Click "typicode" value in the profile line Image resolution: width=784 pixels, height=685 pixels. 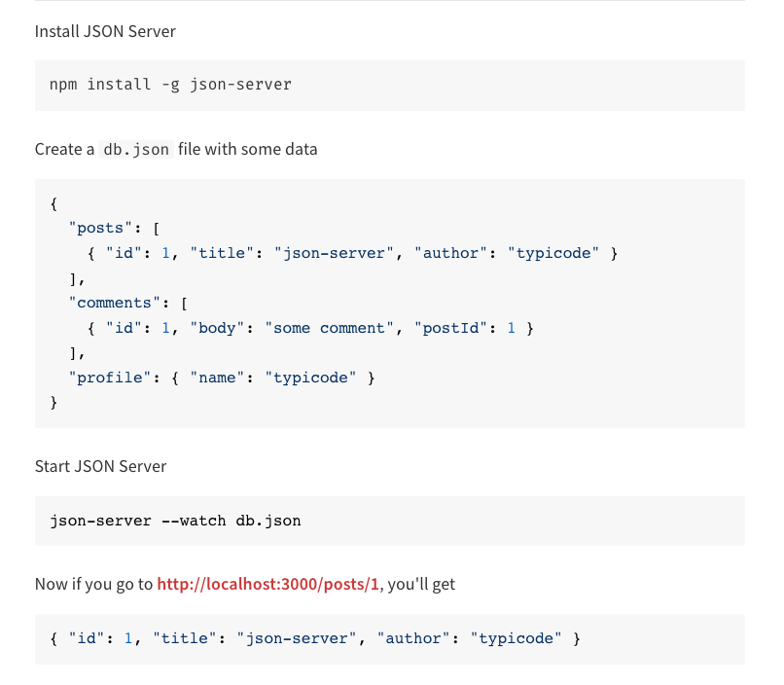310,378
